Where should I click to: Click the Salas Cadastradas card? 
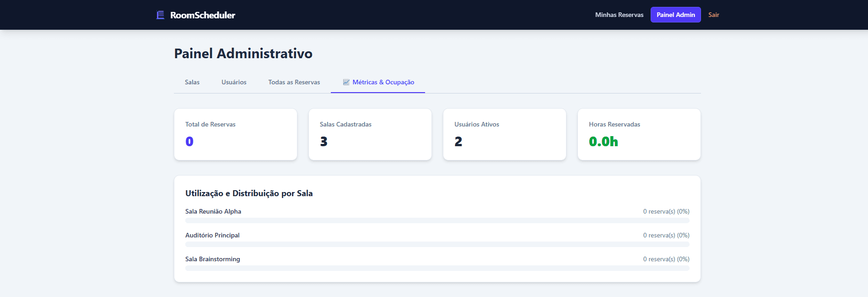370,134
